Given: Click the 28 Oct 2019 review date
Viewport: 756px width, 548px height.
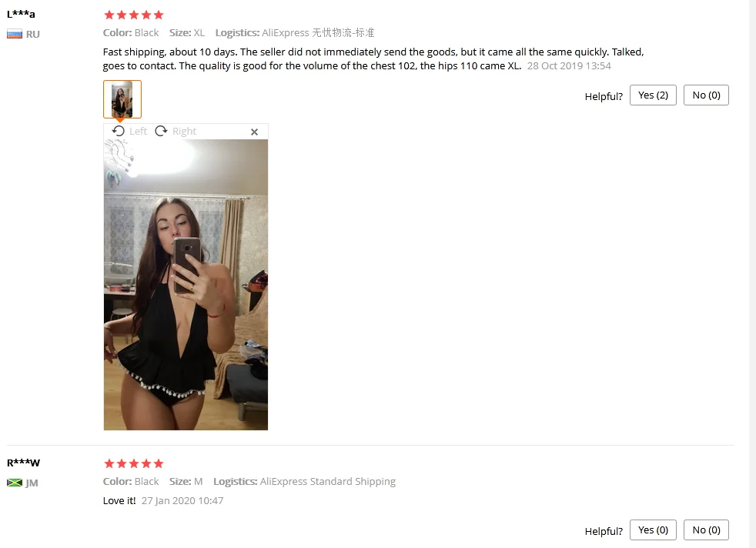Looking at the screenshot, I should tap(569, 66).
